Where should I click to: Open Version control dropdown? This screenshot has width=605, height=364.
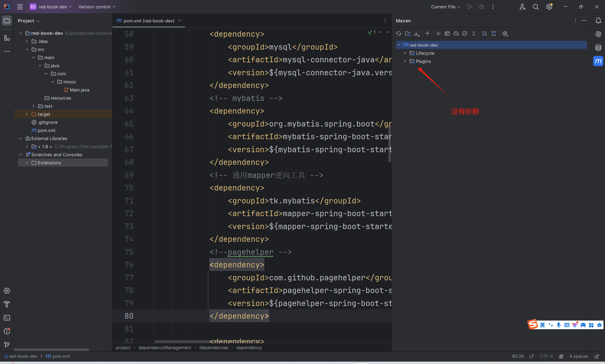[x=97, y=7]
